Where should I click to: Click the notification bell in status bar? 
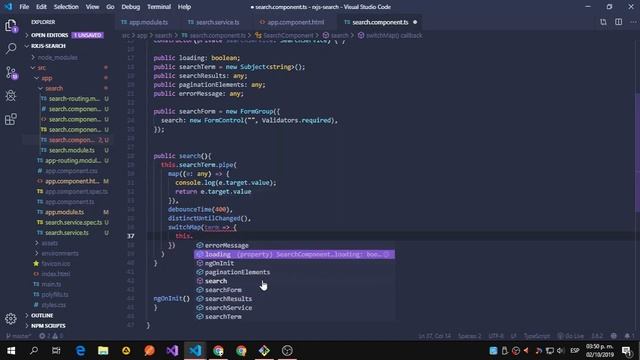click(x=629, y=336)
